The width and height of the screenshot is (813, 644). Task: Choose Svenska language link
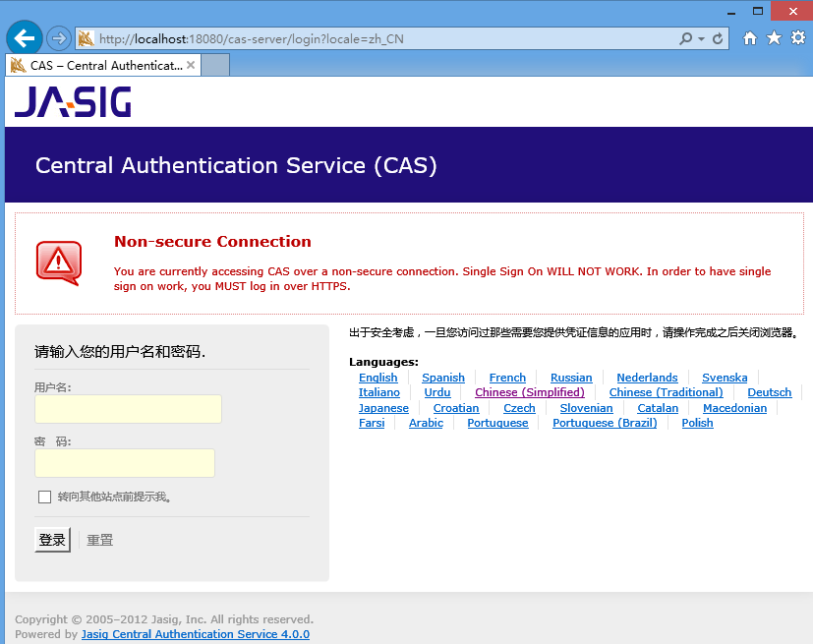(725, 378)
